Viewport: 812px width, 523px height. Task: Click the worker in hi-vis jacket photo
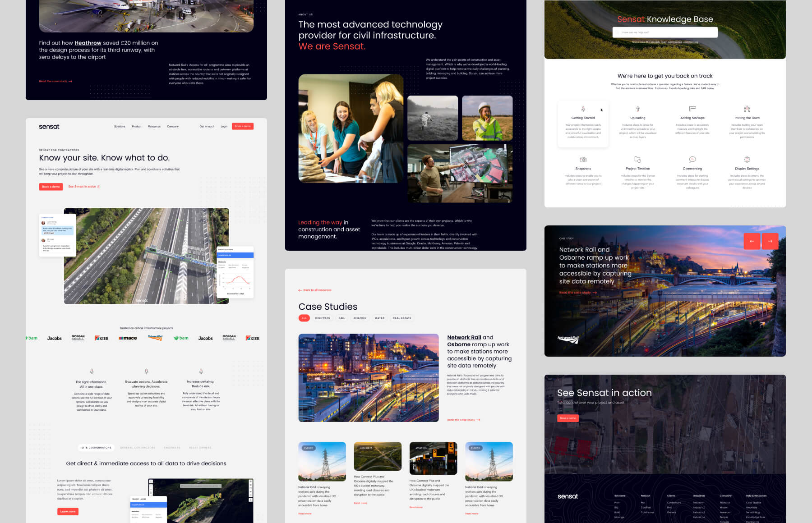(487, 118)
